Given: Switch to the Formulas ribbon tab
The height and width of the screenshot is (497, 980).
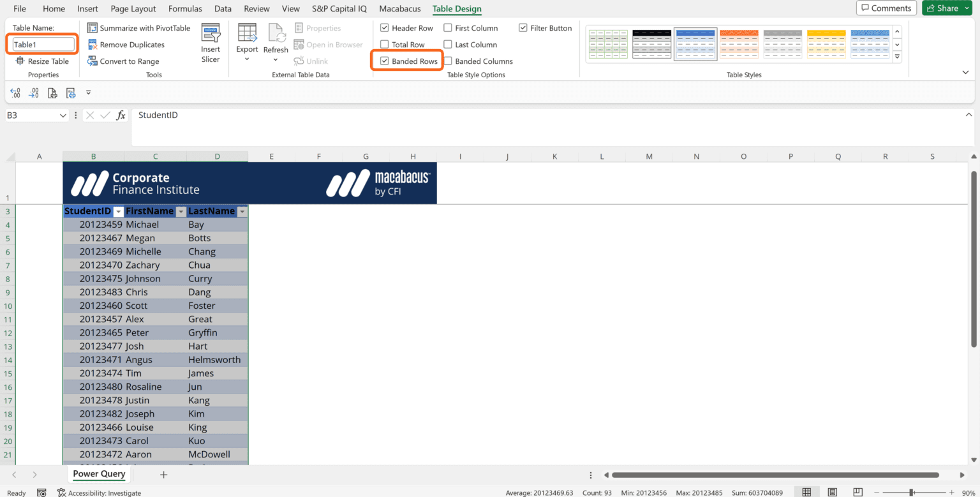Looking at the screenshot, I should (x=185, y=8).
